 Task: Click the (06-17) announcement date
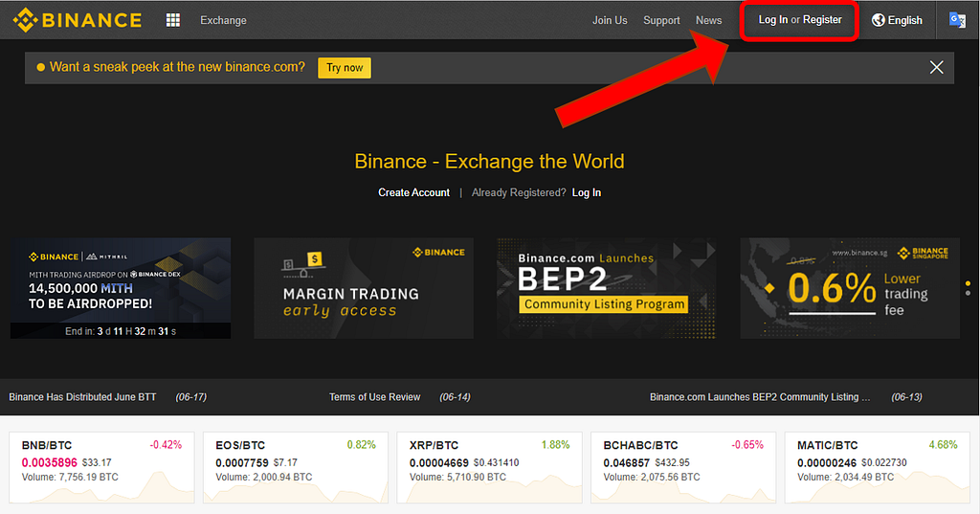tap(191, 397)
